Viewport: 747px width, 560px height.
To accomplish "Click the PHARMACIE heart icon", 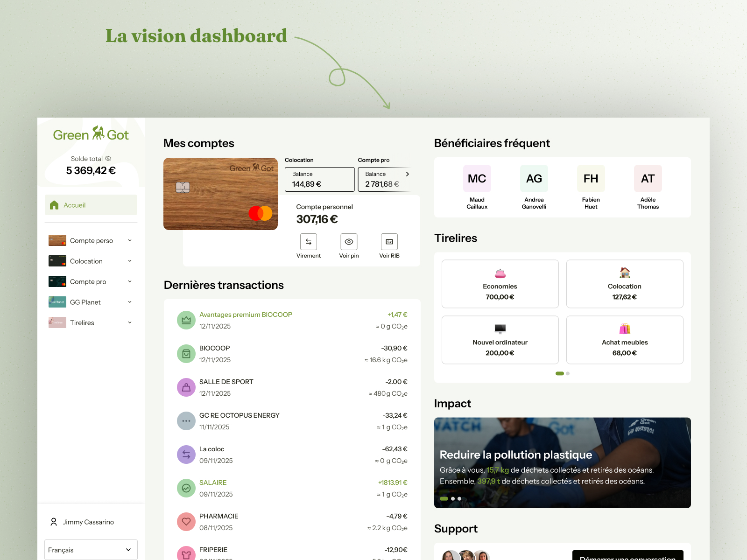I will (x=186, y=522).
